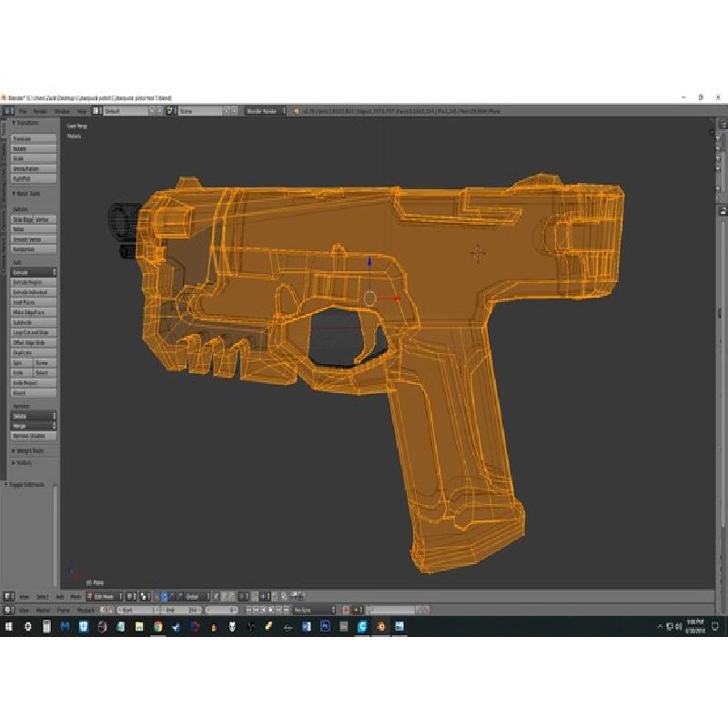Open the Photos app in taskbar

click(x=399, y=627)
